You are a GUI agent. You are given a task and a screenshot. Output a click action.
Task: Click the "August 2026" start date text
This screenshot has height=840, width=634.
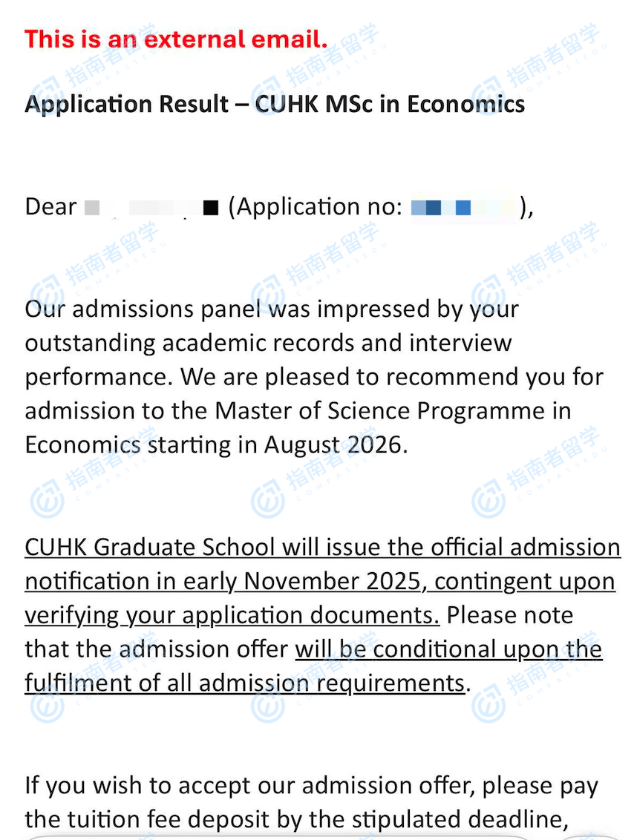[x=336, y=445]
